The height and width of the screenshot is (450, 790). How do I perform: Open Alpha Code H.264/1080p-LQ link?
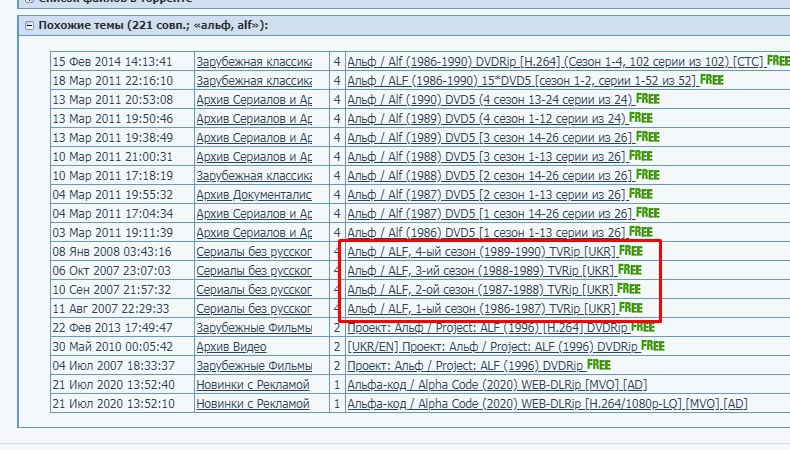pos(548,404)
